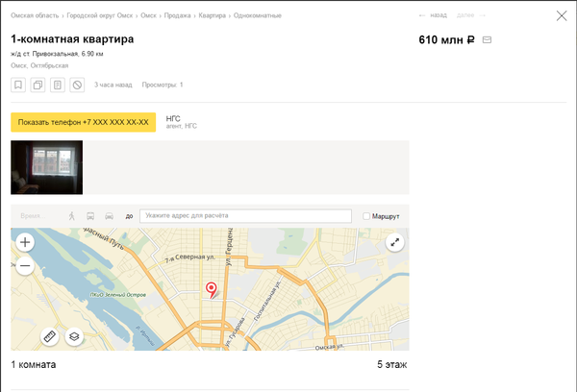Bookmark this listing with the favorite icon
The height and width of the screenshot is (392, 577).
pos(18,86)
